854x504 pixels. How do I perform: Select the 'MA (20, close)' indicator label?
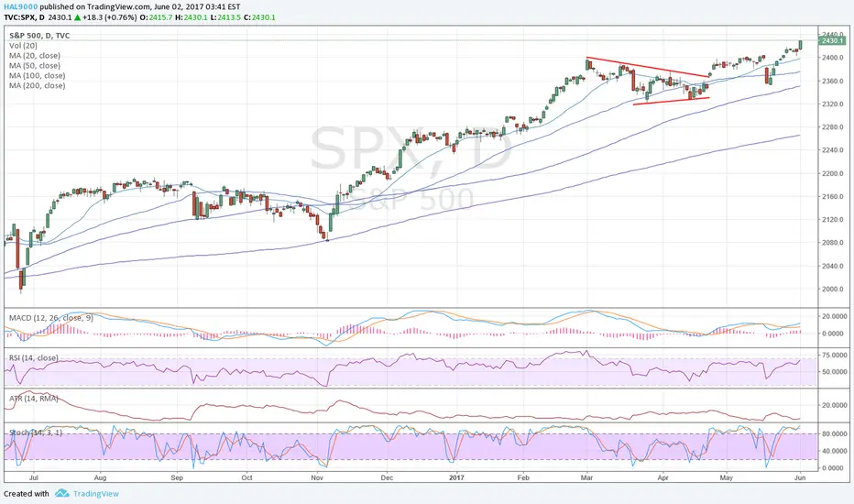[x=35, y=56]
